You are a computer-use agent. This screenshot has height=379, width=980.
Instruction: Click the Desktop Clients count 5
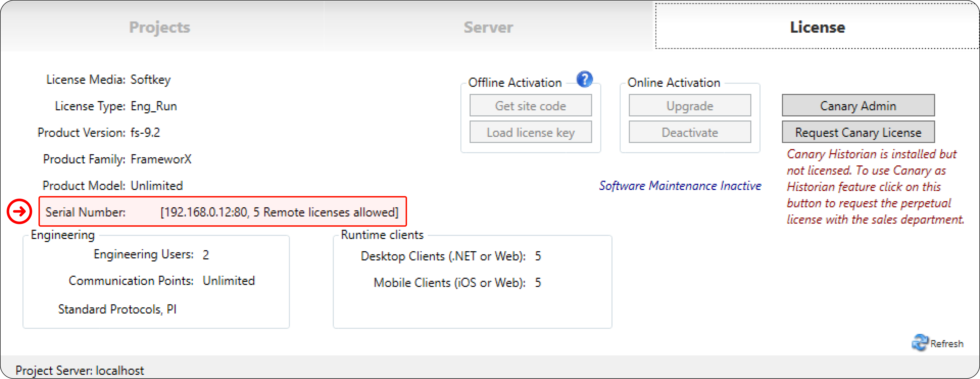point(538,256)
